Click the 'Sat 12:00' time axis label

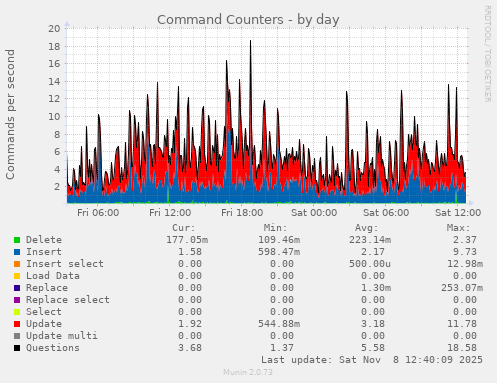point(458,212)
